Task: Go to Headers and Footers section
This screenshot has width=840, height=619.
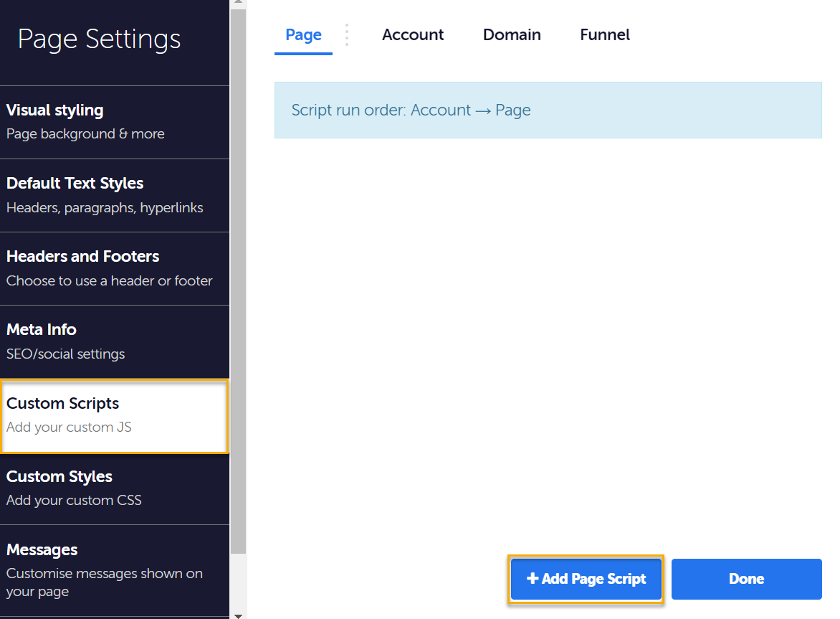Action: point(115,268)
